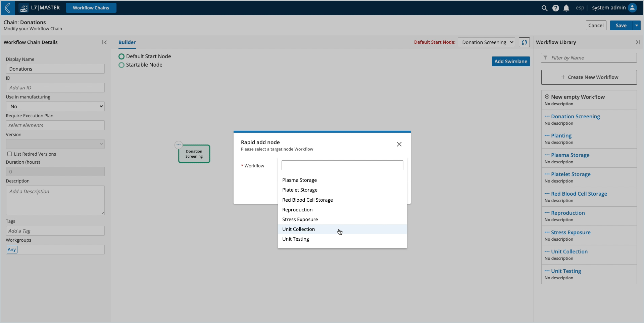Viewport: 644px width, 323px height.
Task: Collapse the Workflow Library panel
Action: point(638,42)
